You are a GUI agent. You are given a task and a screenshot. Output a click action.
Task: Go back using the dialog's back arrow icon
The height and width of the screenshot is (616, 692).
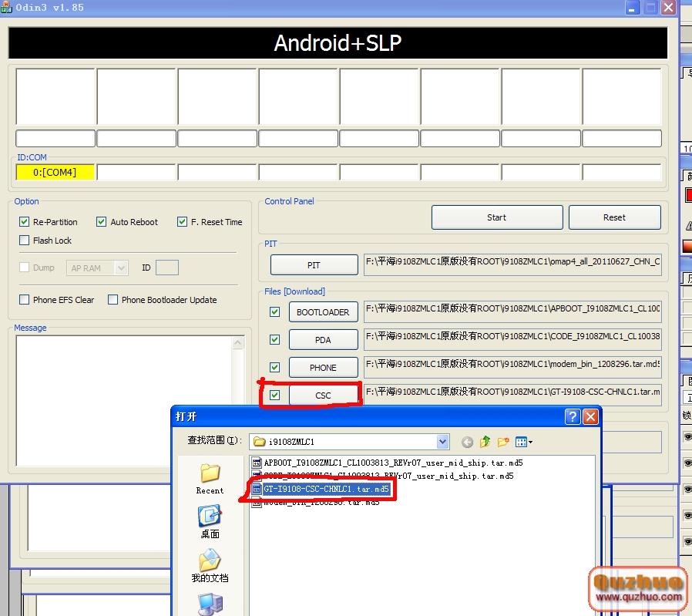[467, 442]
